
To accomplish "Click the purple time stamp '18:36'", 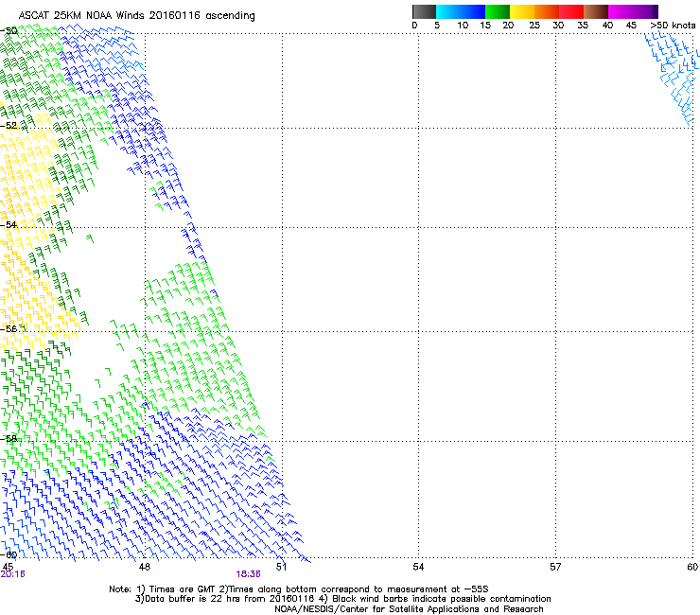I will [x=248, y=574].
